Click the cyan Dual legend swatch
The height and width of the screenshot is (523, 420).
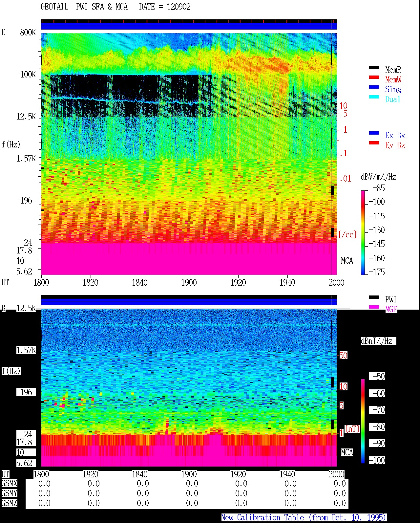374,97
